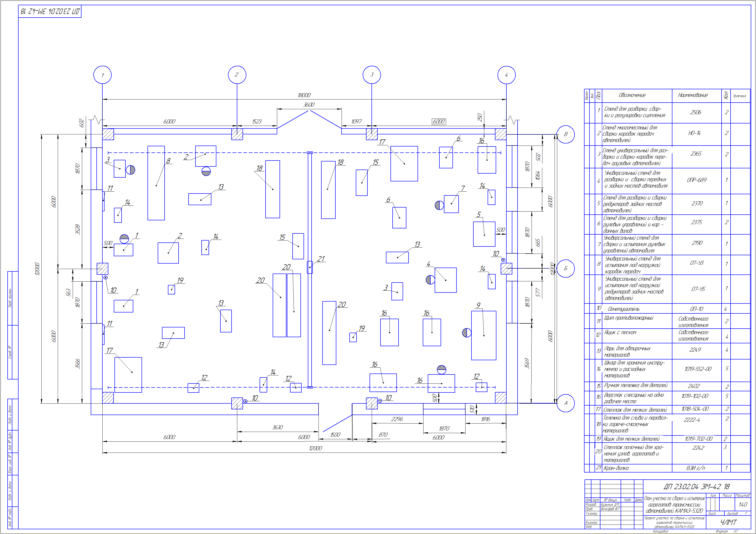
Task: Select the ЧЛМТ text in the title block
Action: pos(728,522)
